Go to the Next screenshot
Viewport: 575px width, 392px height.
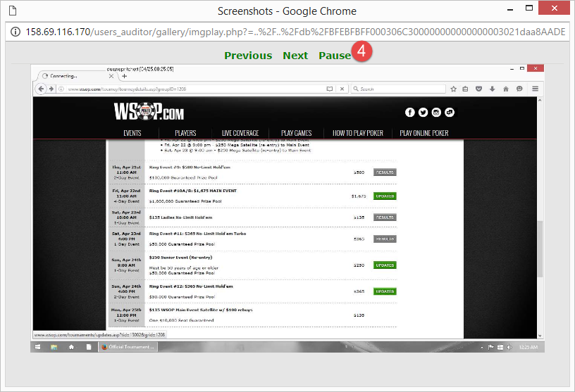coord(295,56)
